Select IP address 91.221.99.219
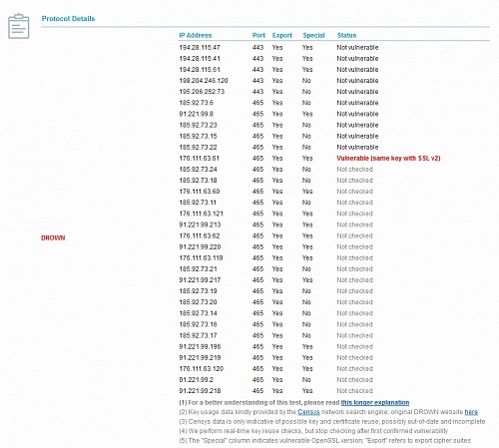This screenshot has height=448, width=499. [200, 358]
